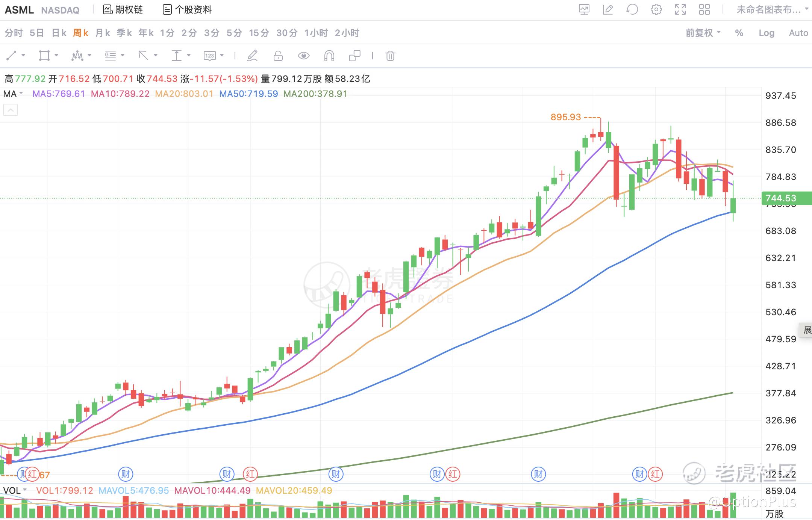The width and height of the screenshot is (812, 520).
Task: Toggle magnet snap mode icon
Action: 329,56
